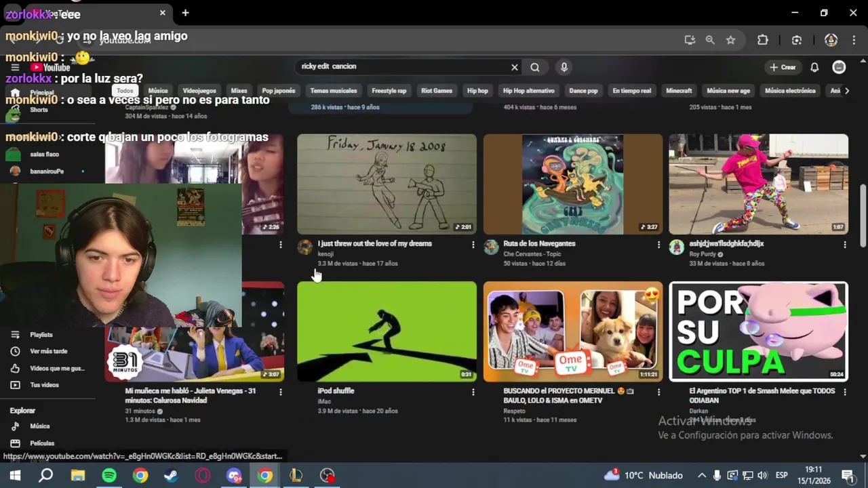Open Ver más tarde in sidebar
868x488 pixels.
click(47, 352)
